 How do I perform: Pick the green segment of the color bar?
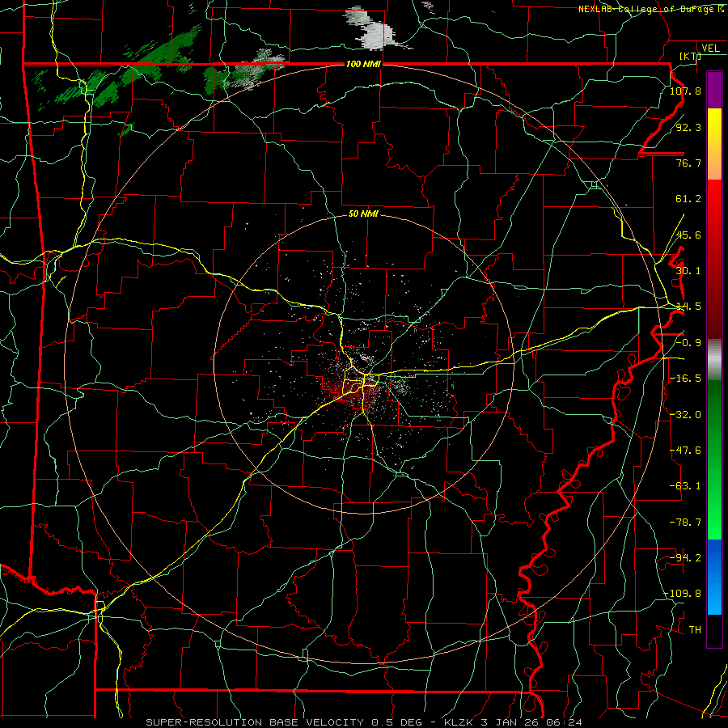coord(714,459)
